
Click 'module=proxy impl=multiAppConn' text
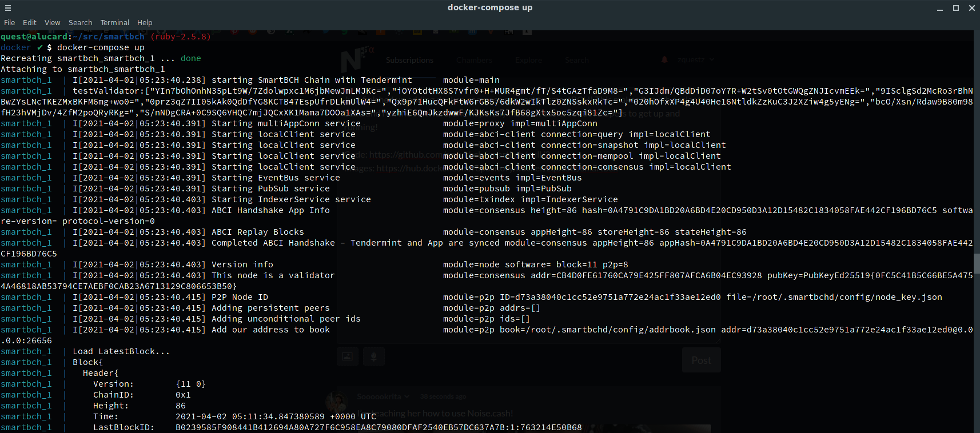point(520,123)
